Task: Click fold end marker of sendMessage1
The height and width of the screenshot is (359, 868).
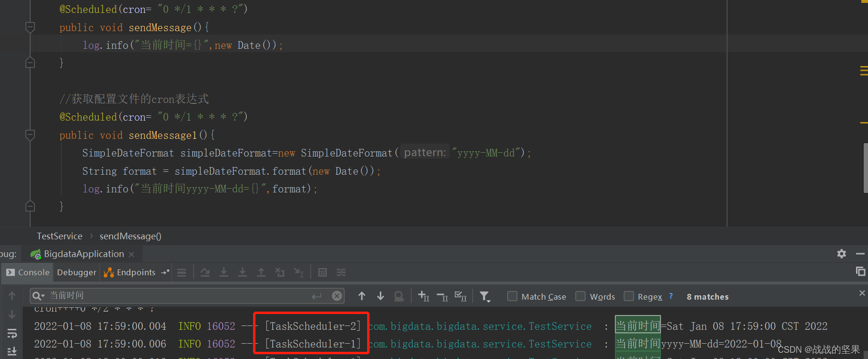Action: [x=30, y=206]
